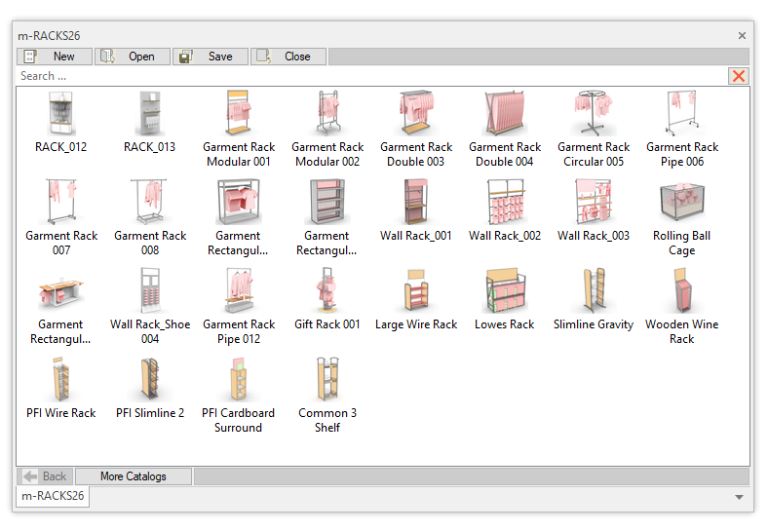Select the Large Wire Rack thumbnail

416,292
